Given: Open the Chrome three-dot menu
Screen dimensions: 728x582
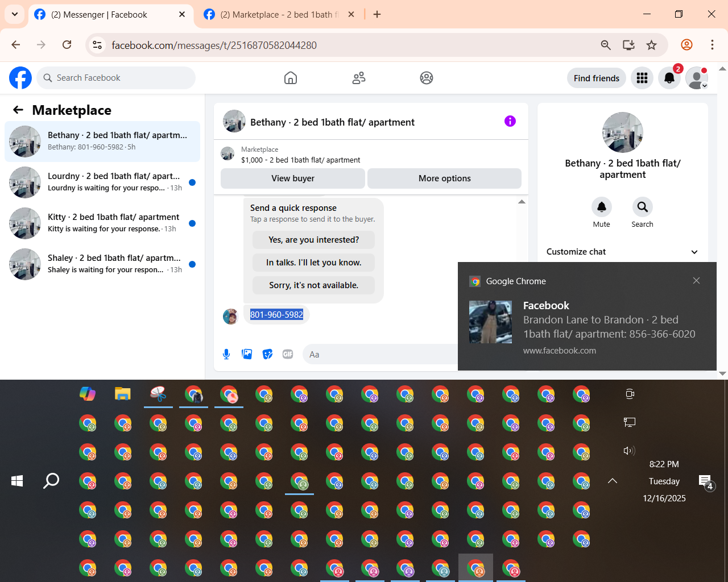Looking at the screenshot, I should tap(712, 45).
